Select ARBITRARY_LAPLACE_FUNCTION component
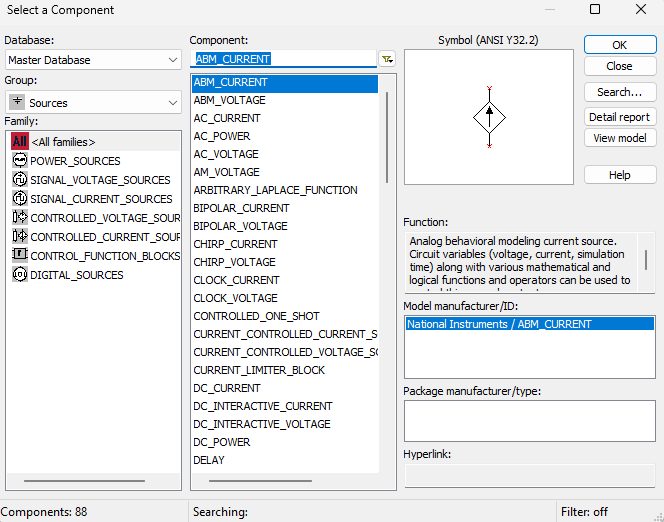The width and height of the screenshot is (664, 522). [x=285, y=190]
